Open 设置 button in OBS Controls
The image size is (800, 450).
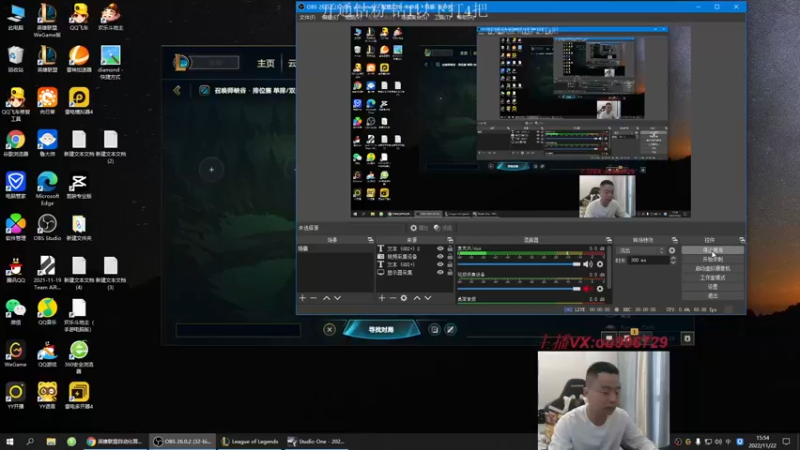(x=713, y=287)
